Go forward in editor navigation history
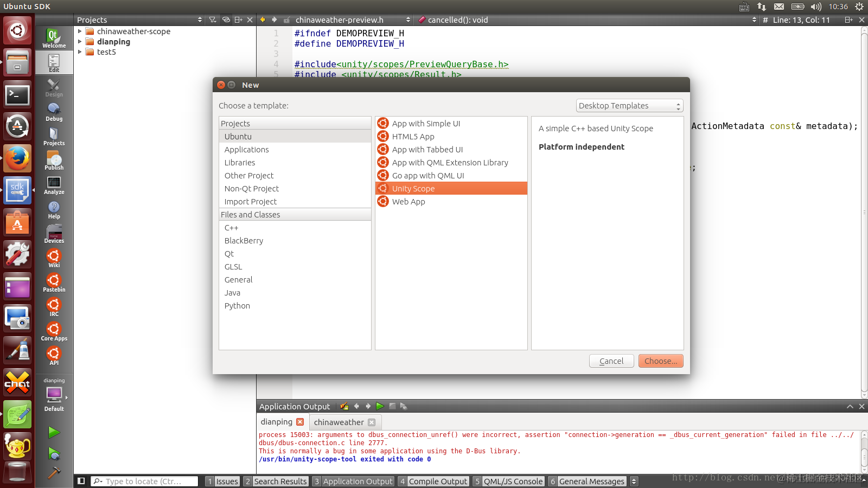868x488 pixels. pos(275,20)
